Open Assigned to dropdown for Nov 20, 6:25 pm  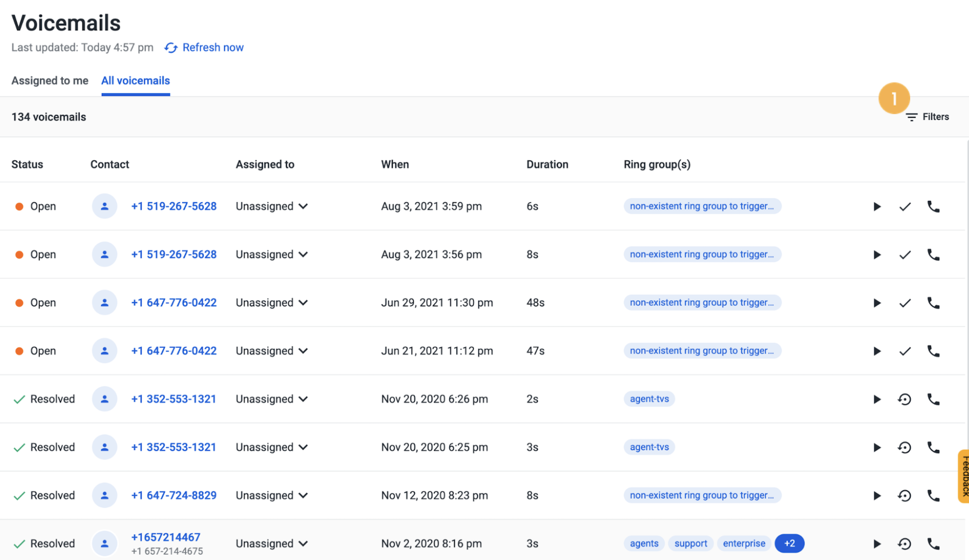[272, 447]
